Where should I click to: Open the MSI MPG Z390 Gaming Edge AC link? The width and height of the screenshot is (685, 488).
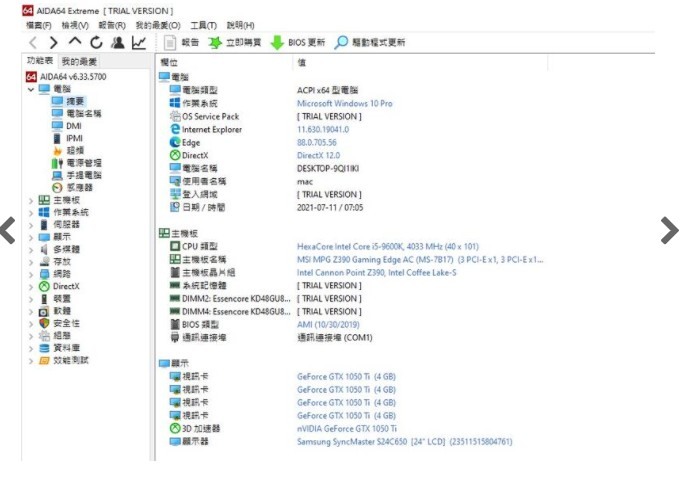click(420, 260)
